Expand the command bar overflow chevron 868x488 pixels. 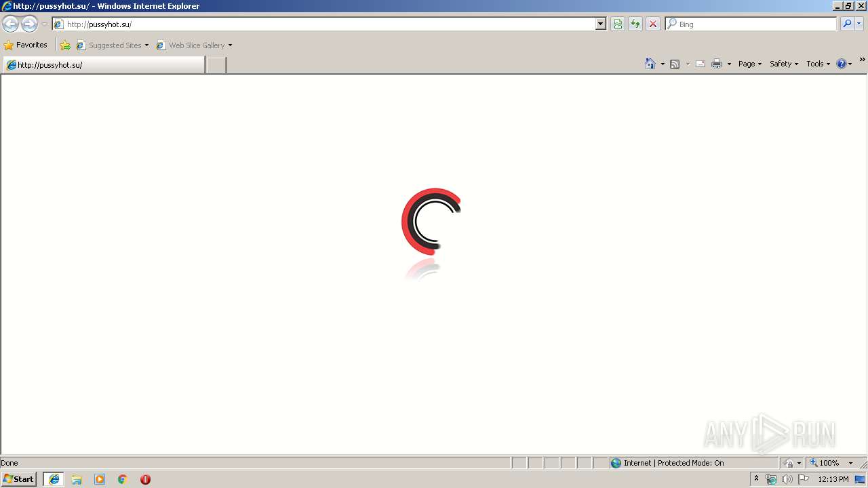tap(862, 60)
